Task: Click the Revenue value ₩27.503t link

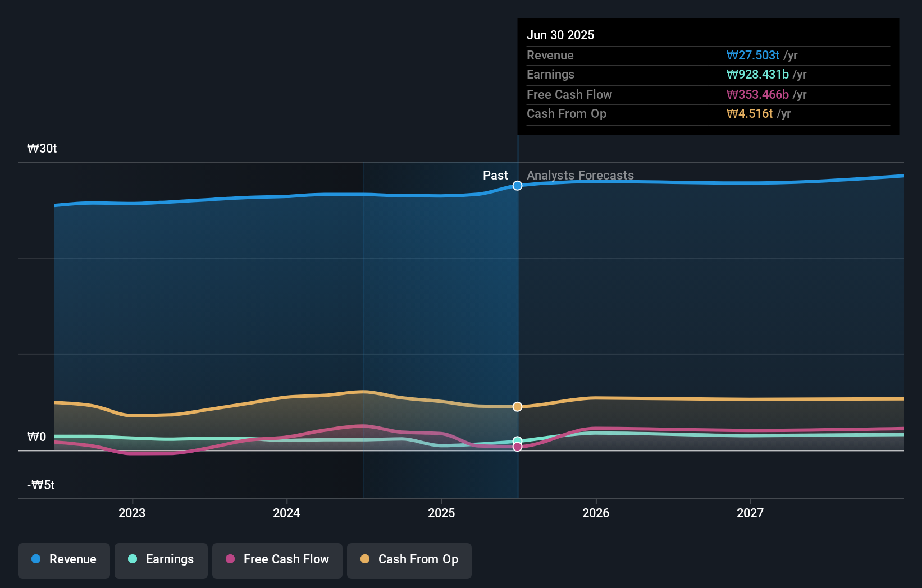Action: point(754,55)
